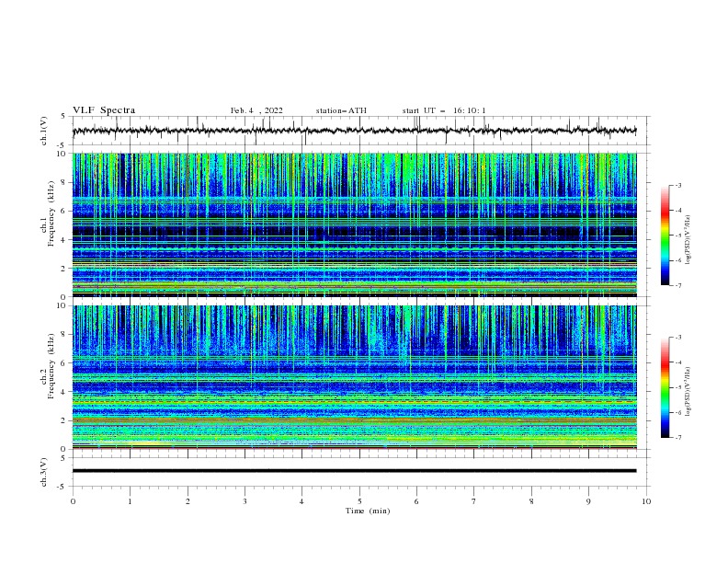
Task: Click the '-3' value on upper colorbar
Action: (x=677, y=185)
